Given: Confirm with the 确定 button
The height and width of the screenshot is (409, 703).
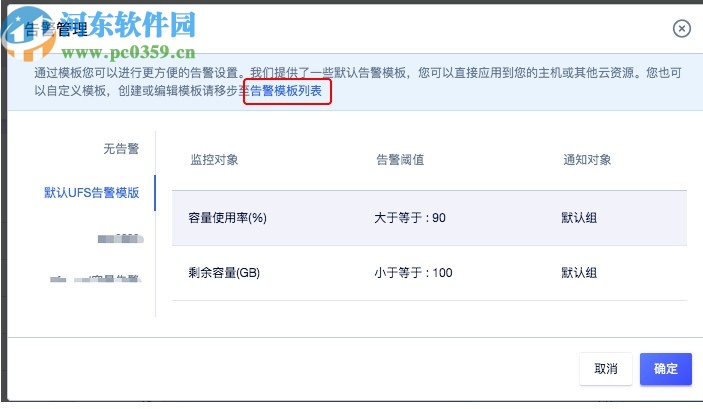Looking at the screenshot, I should [665, 369].
